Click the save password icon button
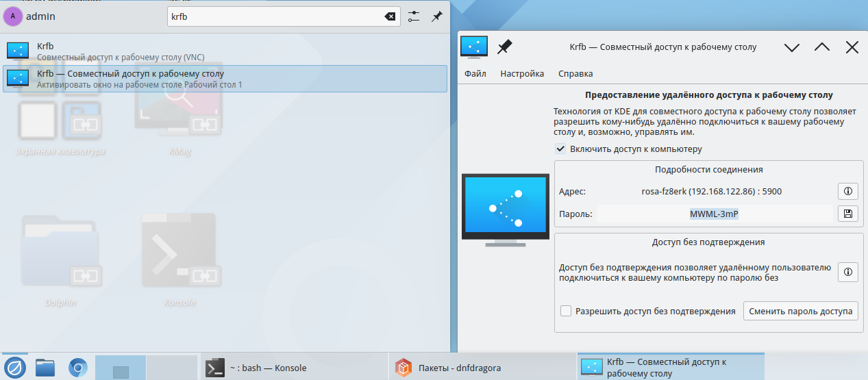Screen dimensions: 868x380 [847, 214]
